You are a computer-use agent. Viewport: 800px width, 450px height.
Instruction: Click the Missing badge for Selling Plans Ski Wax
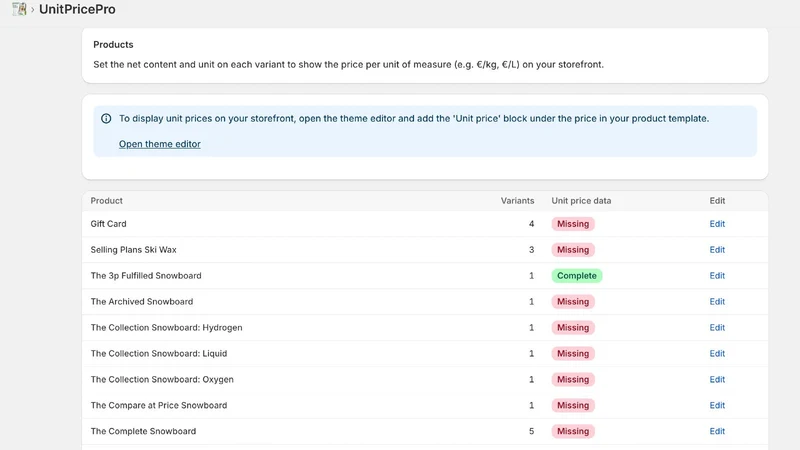pyautogui.click(x=573, y=249)
